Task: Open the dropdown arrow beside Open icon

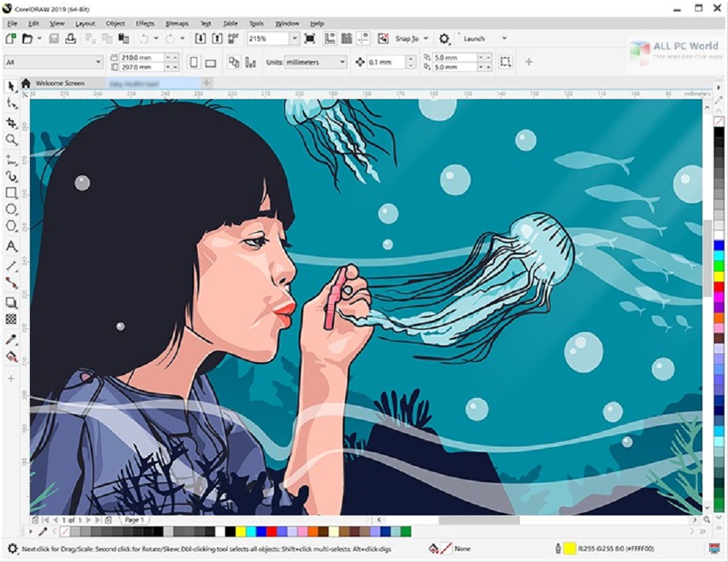Action: (x=39, y=39)
